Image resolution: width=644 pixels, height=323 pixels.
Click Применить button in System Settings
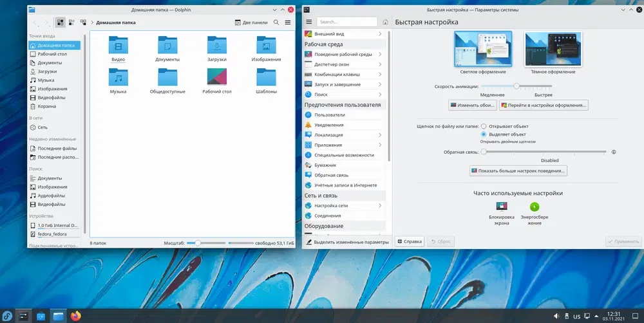pyautogui.click(x=623, y=242)
